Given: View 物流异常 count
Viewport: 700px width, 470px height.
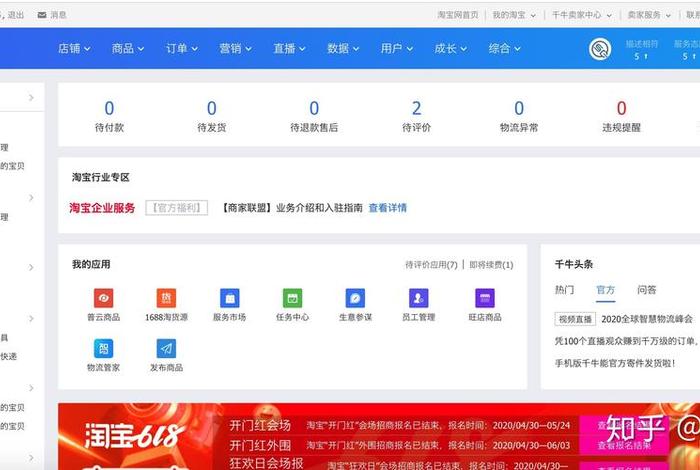Looking at the screenshot, I should 519,116.
